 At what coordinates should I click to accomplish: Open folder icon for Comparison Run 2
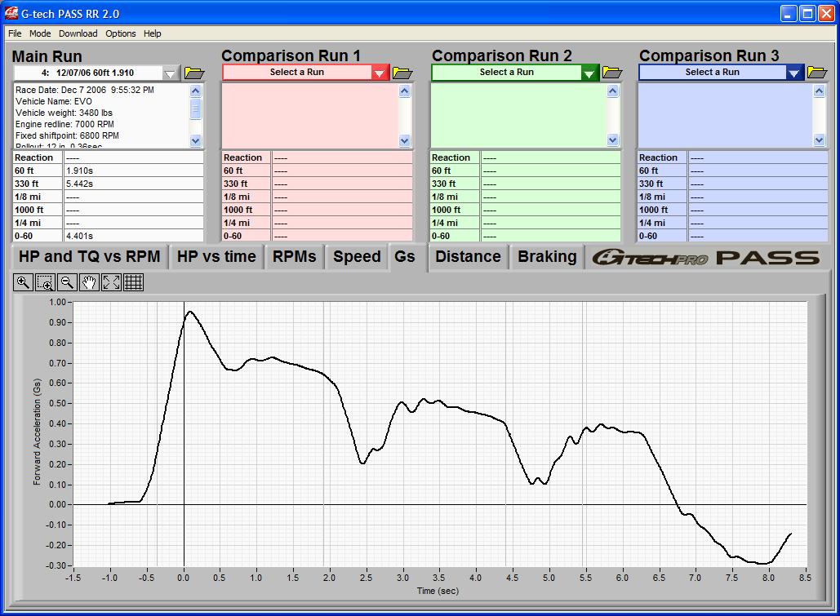click(x=612, y=73)
